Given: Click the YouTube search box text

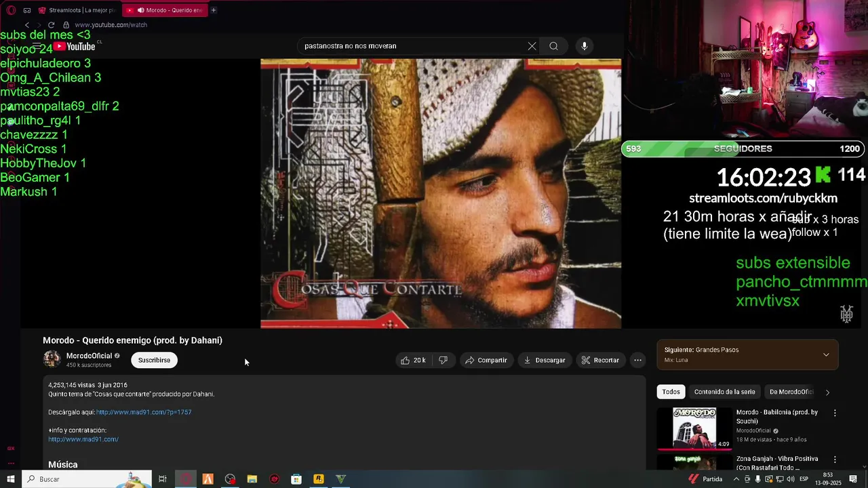Looking at the screenshot, I should pos(350,46).
